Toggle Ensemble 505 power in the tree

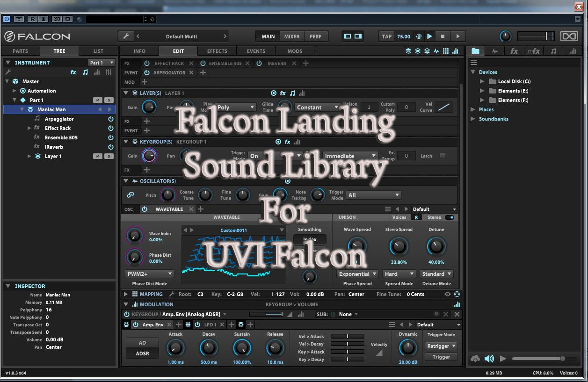[111, 137]
